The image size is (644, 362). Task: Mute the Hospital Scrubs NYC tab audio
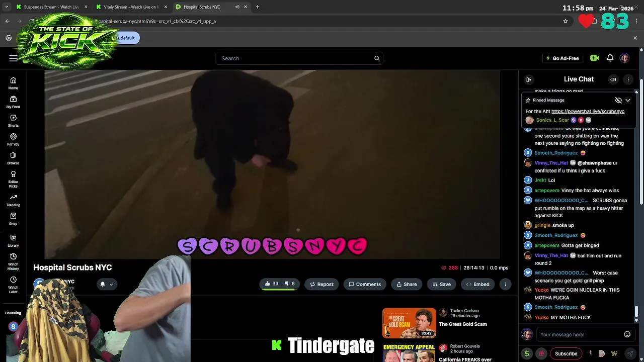[237, 7]
